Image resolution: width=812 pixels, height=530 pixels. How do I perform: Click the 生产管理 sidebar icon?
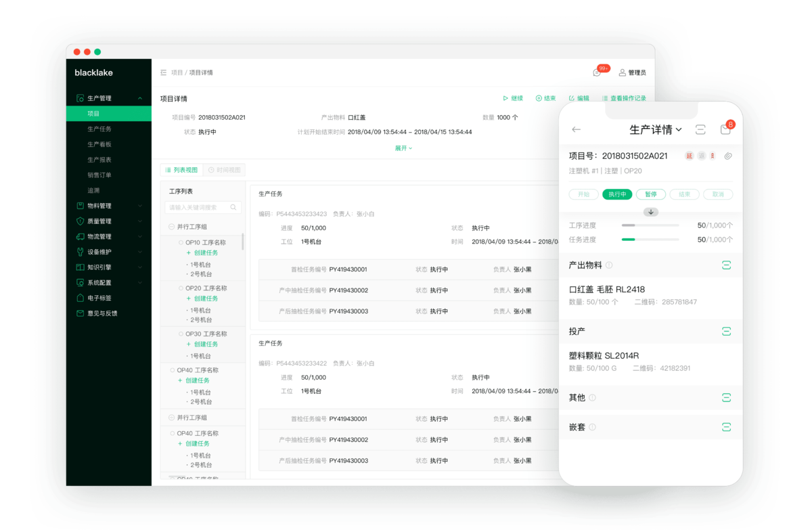(81, 98)
